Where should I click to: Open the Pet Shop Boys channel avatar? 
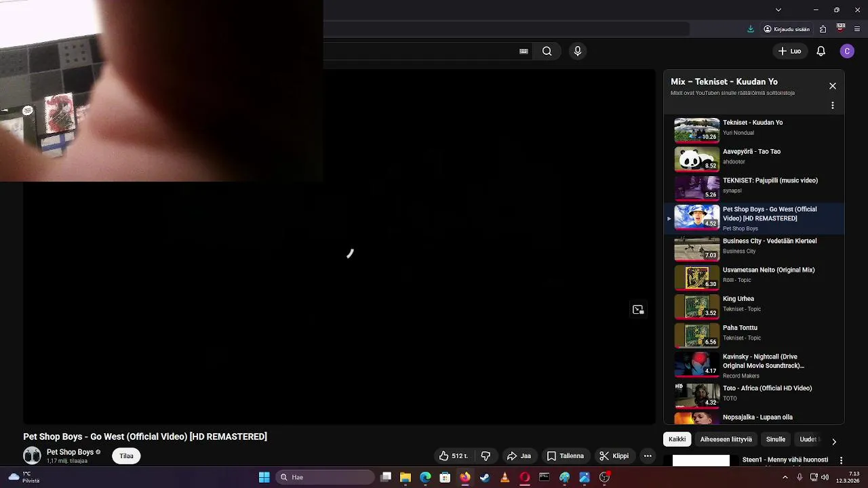(32, 455)
